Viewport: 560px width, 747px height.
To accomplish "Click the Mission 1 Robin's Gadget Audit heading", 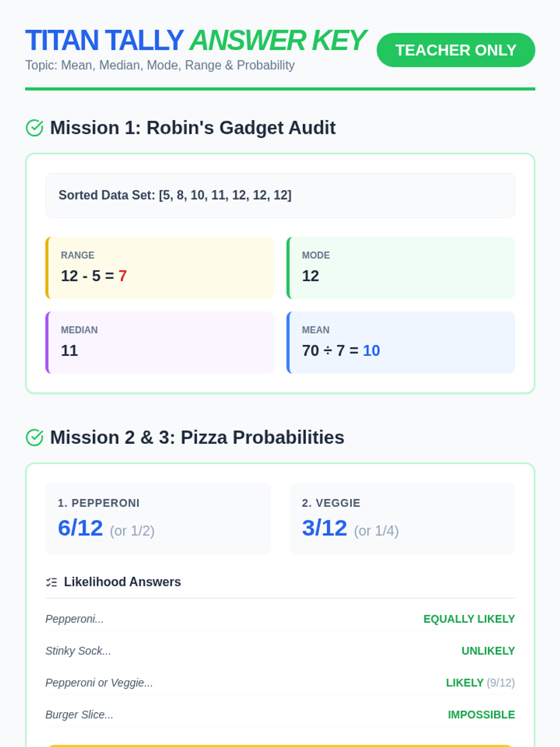I will pyautogui.click(x=192, y=128).
